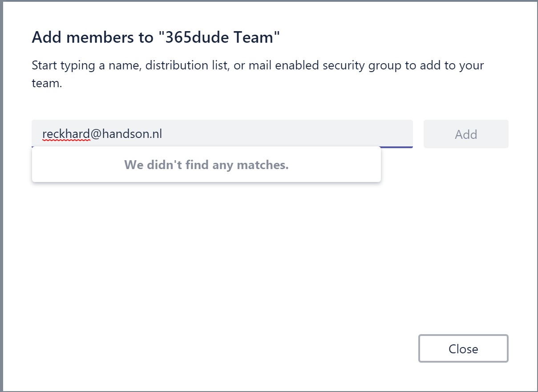Place cursor in 'handson.nl' domain text

132,134
